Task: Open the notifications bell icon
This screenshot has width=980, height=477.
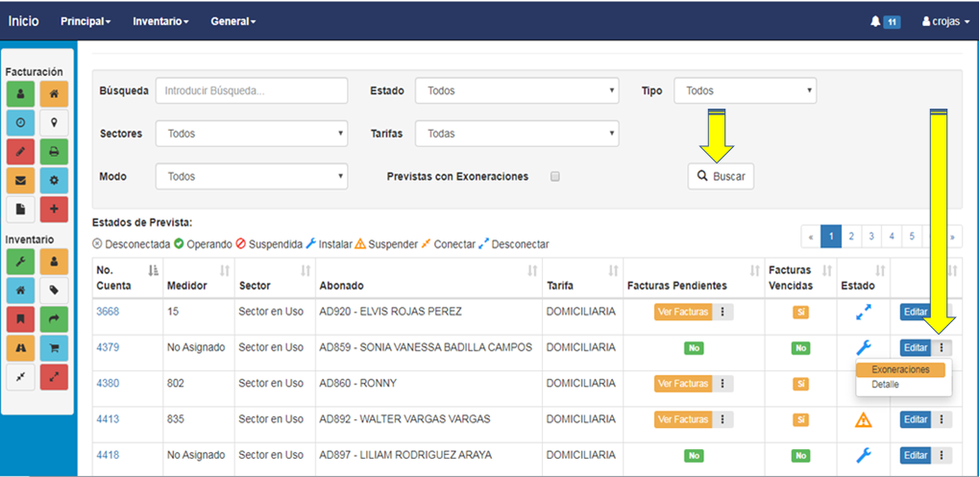Action: (x=875, y=21)
